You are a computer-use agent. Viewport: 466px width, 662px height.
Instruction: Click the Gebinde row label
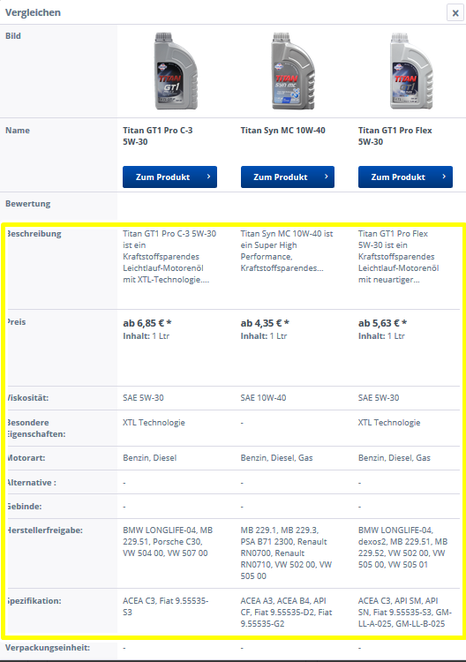coord(24,506)
